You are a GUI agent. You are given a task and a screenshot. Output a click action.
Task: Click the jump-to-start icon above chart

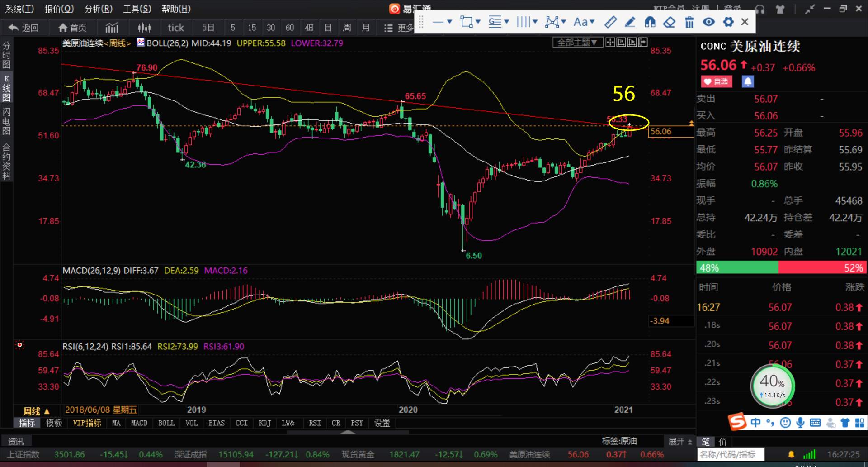click(621, 42)
